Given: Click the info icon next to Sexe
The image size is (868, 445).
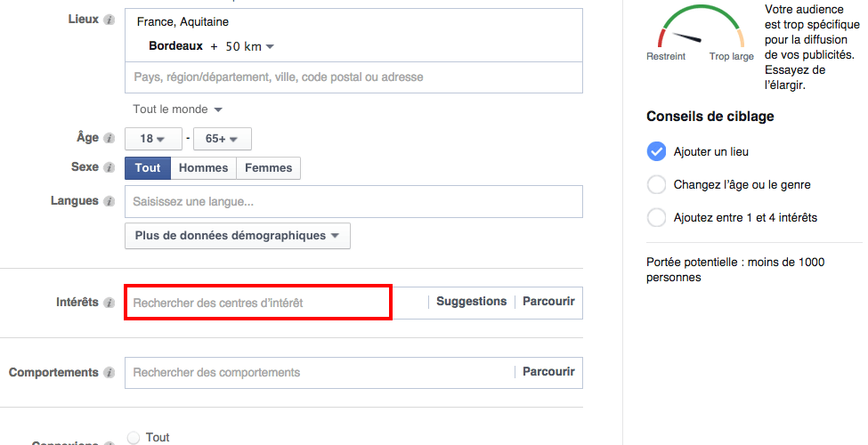Looking at the screenshot, I should (x=109, y=167).
